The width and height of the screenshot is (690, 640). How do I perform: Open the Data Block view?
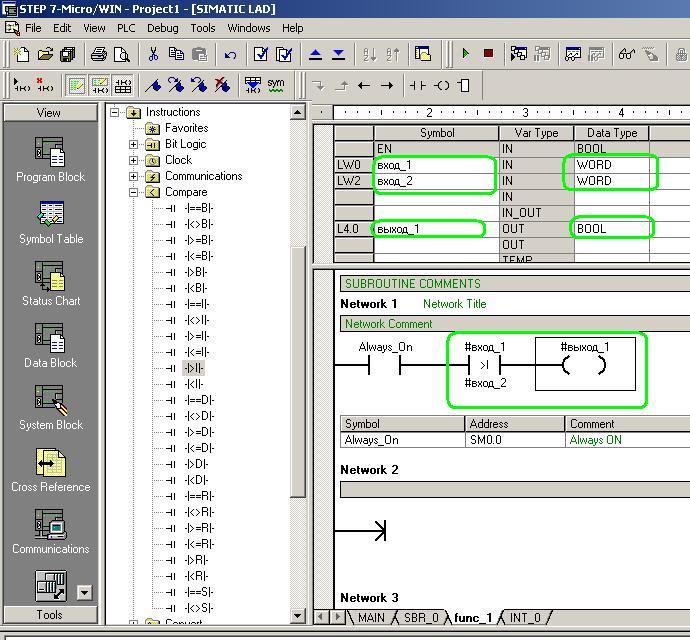pyautogui.click(x=51, y=346)
